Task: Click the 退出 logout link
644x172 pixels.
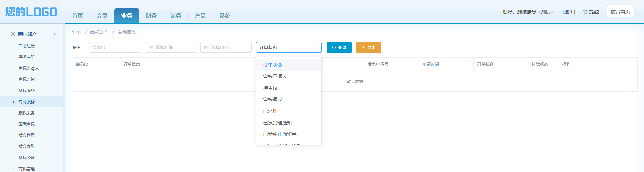Action: pos(569,12)
